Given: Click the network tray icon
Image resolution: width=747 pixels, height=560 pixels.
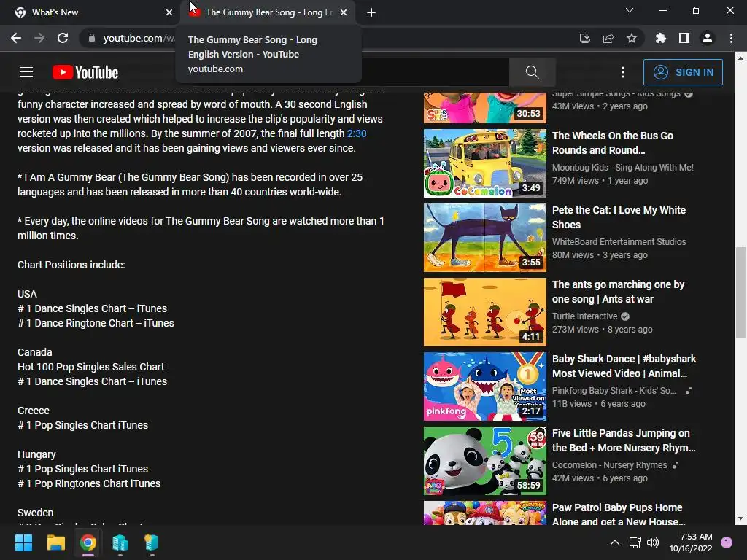Looking at the screenshot, I should pos(635,542).
